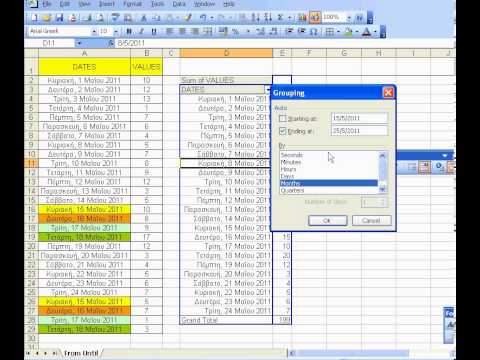Click the Fill Color paint bucket

click(348, 32)
